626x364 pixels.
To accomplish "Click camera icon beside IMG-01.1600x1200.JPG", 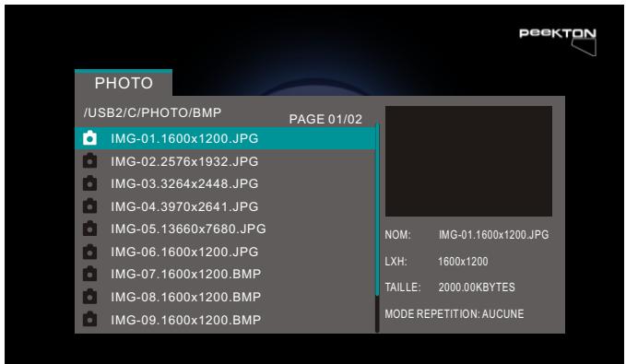I will pyautogui.click(x=89, y=138).
